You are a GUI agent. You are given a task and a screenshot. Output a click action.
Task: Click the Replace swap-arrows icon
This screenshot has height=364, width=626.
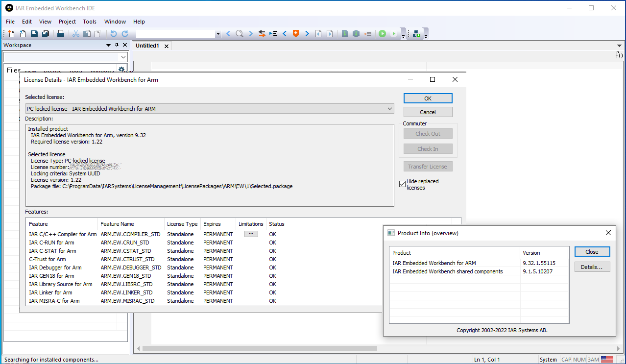tap(262, 34)
